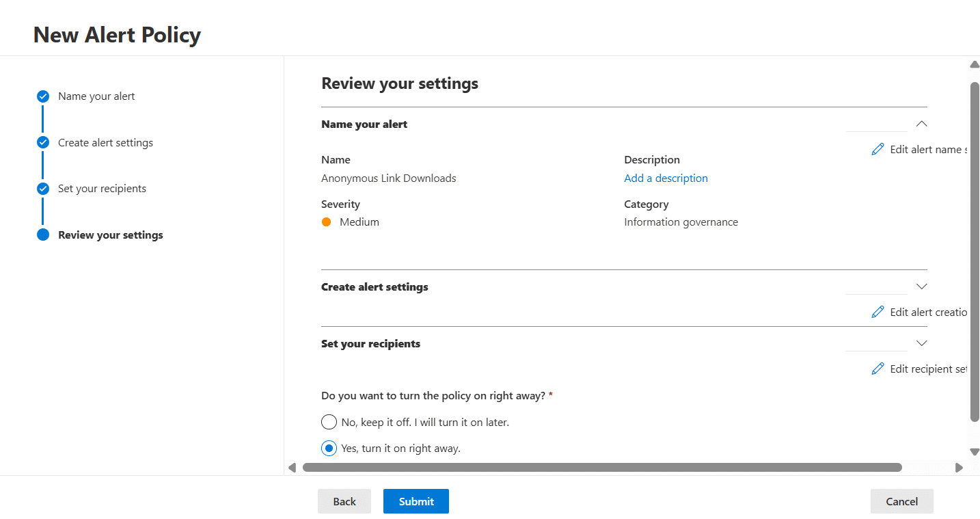Click the horizontal scrollbar thumb
Screen dimensions: 980x519
point(602,468)
